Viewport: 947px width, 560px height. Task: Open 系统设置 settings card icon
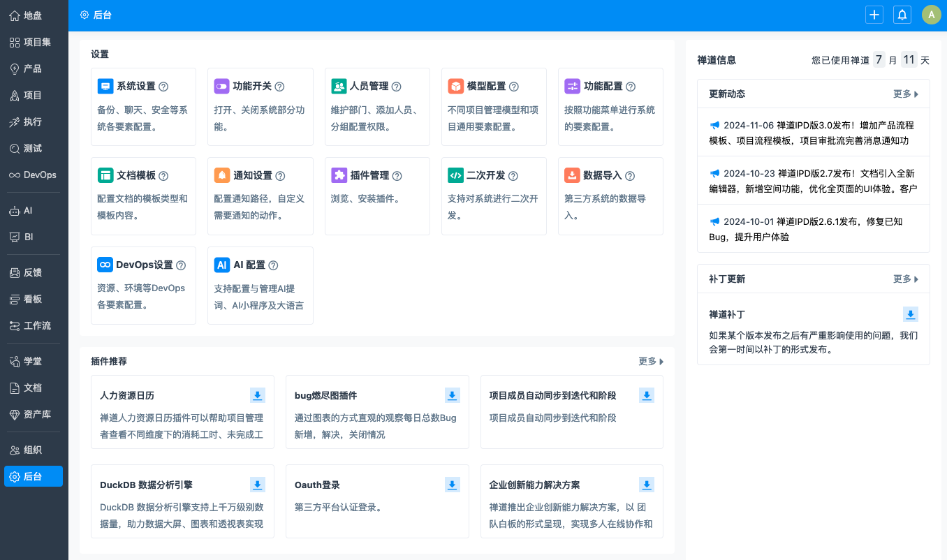(105, 87)
